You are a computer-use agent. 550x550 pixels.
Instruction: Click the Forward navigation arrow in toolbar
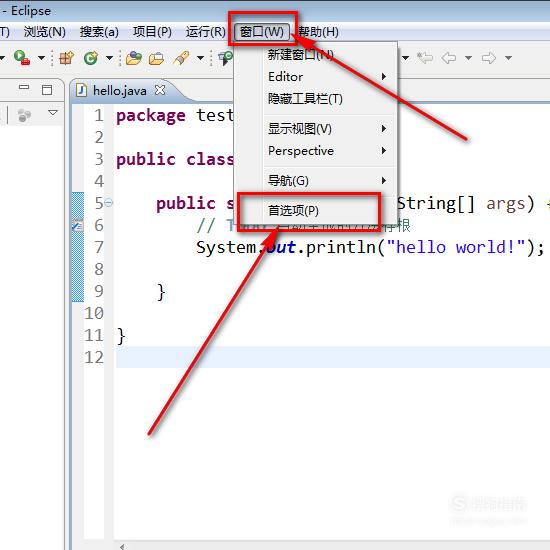pos(489,58)
